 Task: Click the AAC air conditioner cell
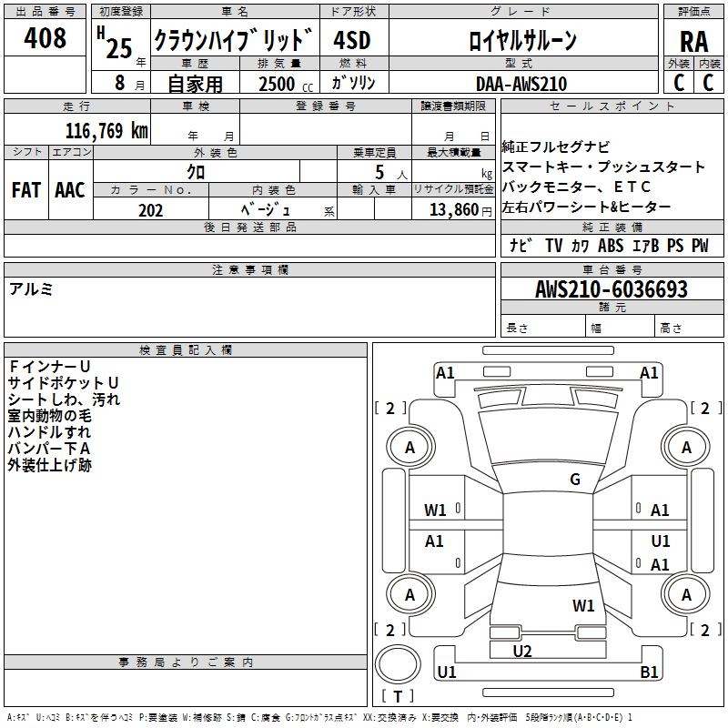69,190
